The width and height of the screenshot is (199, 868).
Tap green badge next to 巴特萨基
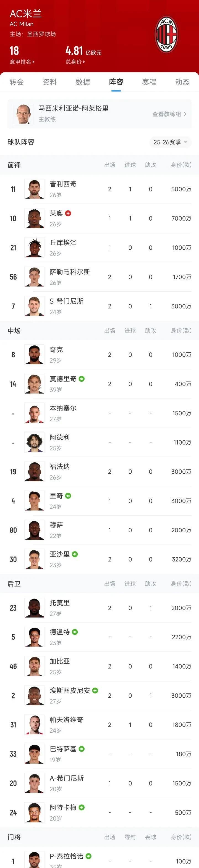coord(82,749)
